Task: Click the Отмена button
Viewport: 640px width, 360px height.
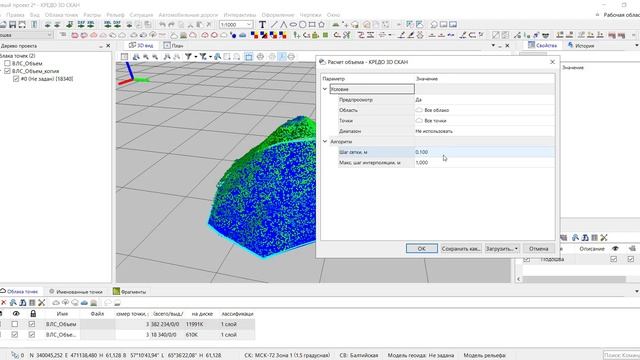Action: (x=538, y=248)
